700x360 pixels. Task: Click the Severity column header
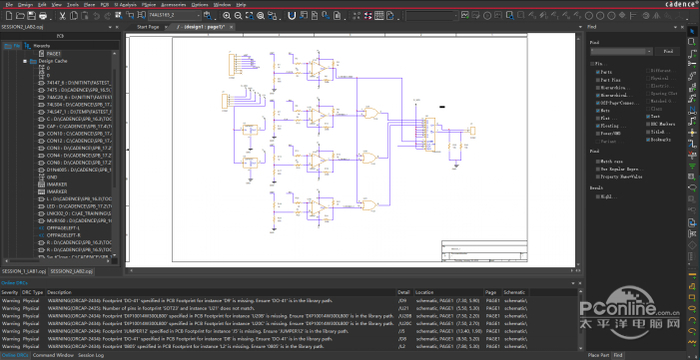[10, 292]
